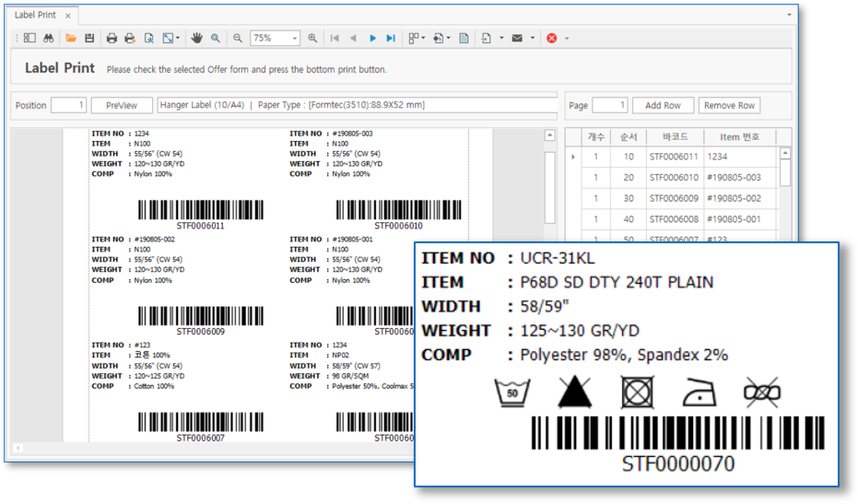Click the Zoom In magnifier icon
Image resolution: width=858 pixels, height=504 pixels.
point(312,39)
